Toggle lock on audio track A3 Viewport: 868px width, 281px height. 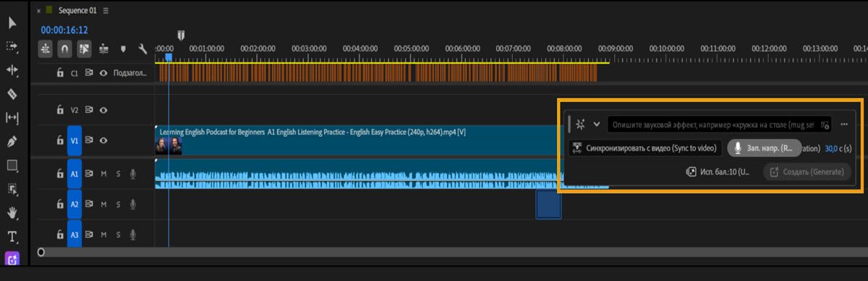[61, 235]
